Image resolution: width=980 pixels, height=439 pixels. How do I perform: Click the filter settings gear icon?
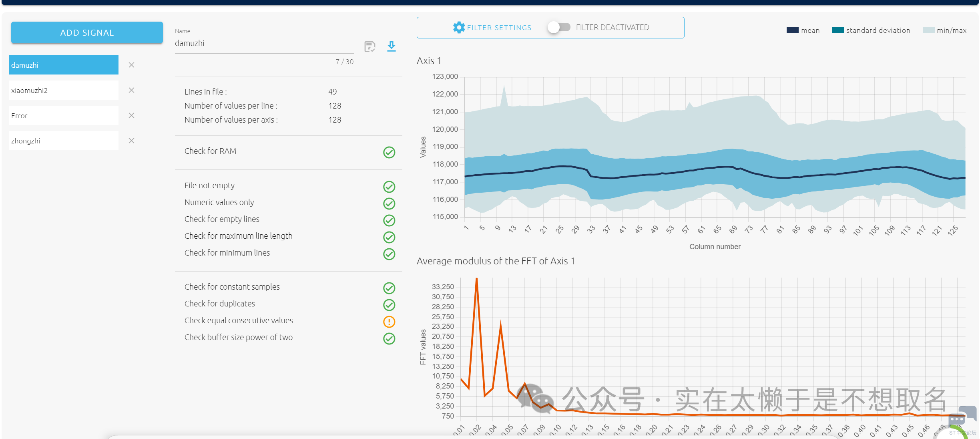(x=459, y=27)
